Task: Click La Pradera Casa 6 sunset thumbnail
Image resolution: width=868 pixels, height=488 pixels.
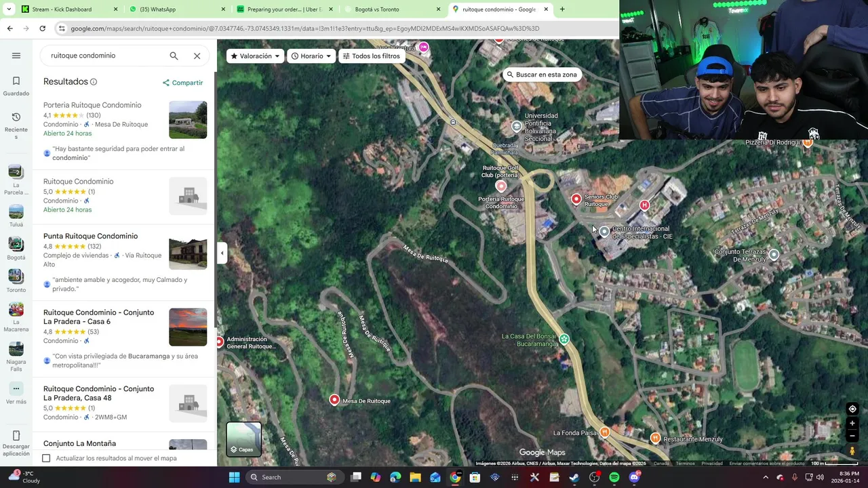Action: click(x=188, y=327)
